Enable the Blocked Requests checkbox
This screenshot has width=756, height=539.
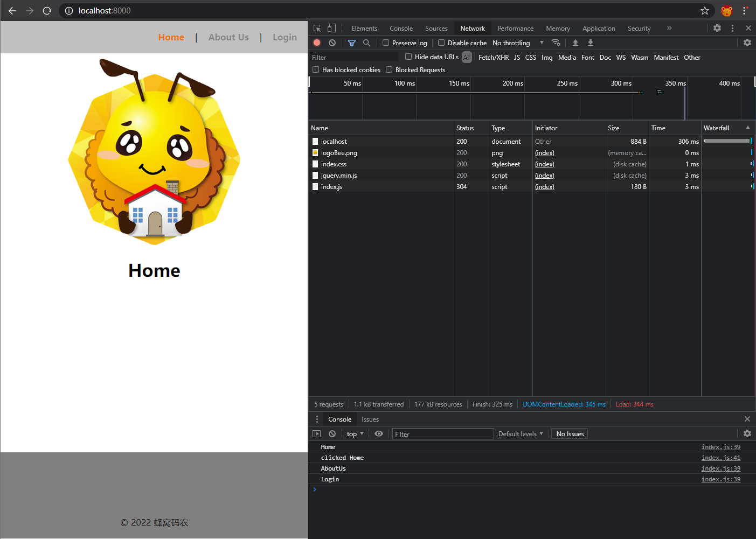[389, 69]
